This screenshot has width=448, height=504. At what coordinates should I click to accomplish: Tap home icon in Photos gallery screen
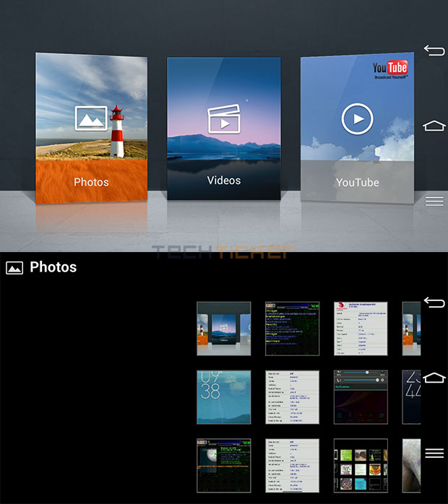(x=434, y=378)
